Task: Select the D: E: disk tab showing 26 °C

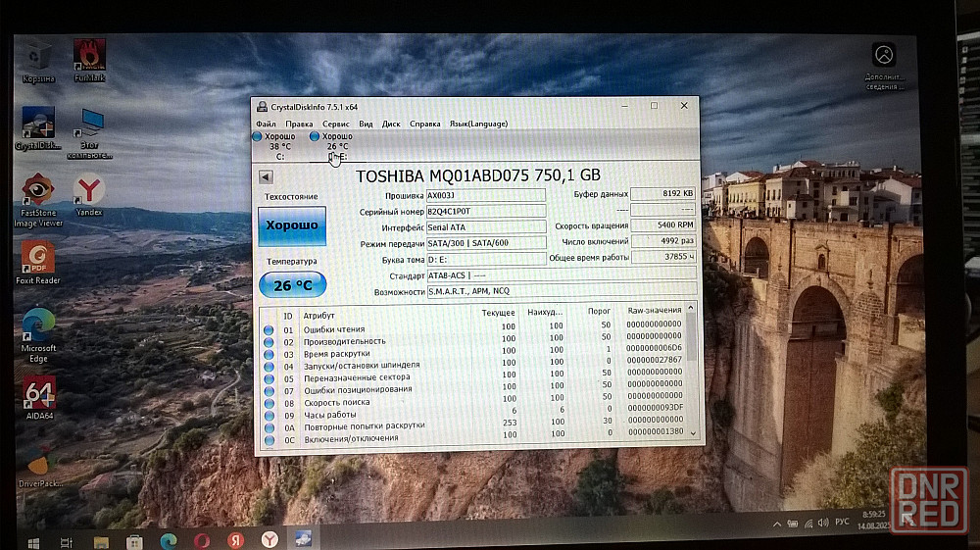Action: coord(333,146)
